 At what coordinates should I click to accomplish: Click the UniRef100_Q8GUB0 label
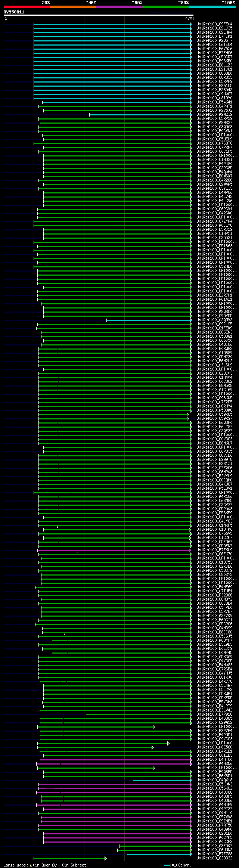click(214, 74)
